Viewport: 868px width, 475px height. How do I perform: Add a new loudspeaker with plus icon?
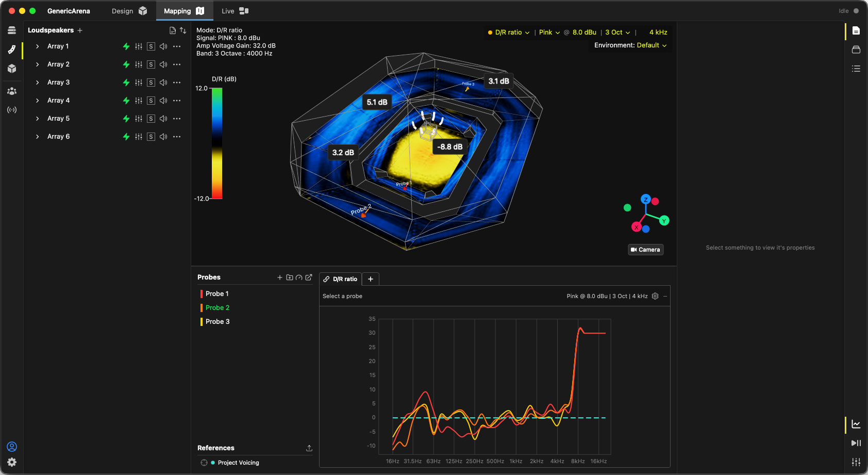coord(80,30)
